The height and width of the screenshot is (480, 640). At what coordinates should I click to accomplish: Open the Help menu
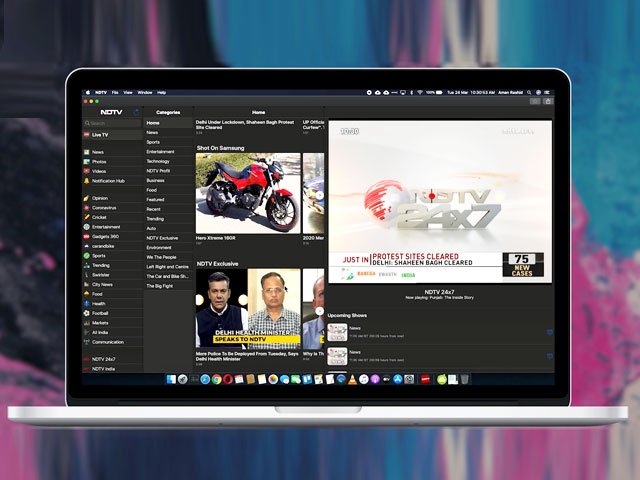coord(162,93)
